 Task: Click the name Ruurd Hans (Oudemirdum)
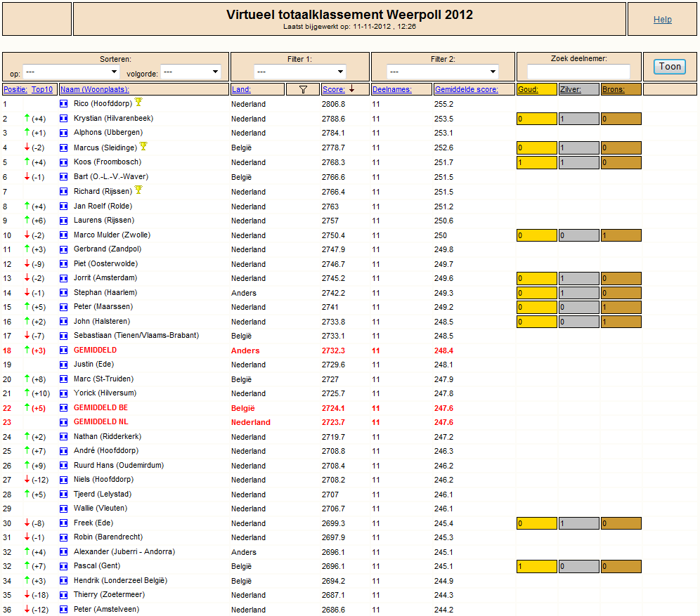(119, 465)
